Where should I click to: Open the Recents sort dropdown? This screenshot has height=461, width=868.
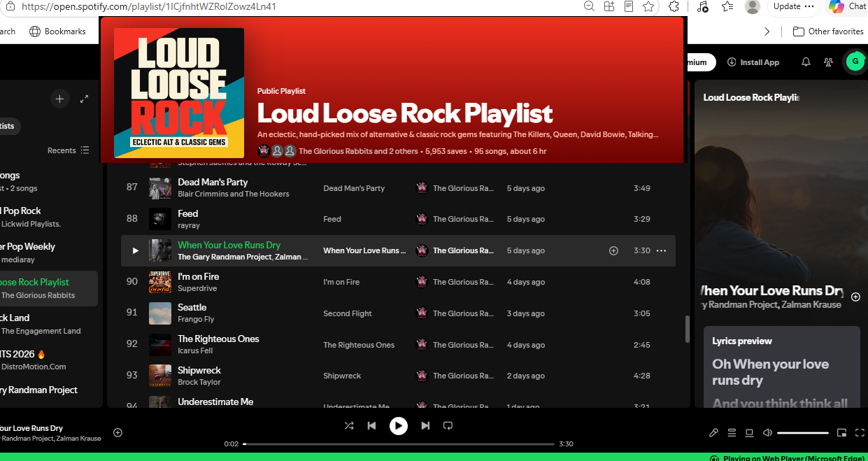[69, 150]
